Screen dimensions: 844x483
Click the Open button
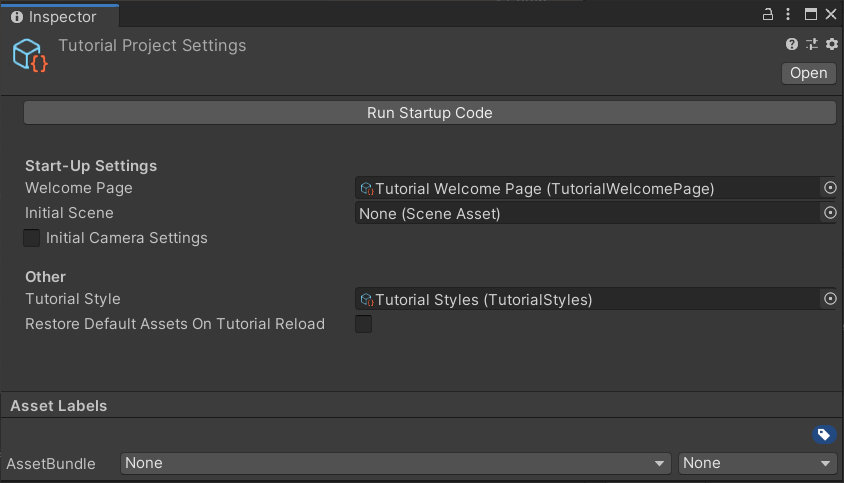point(808,73)
